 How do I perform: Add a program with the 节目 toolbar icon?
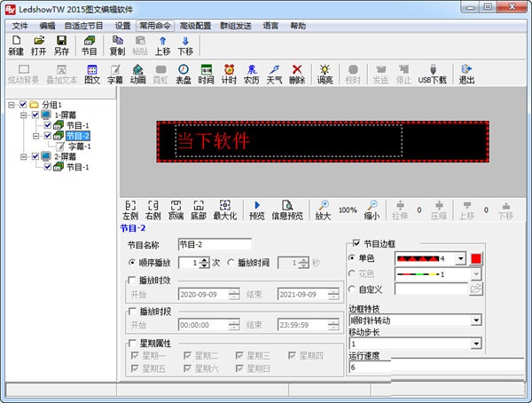coord(90,45)
